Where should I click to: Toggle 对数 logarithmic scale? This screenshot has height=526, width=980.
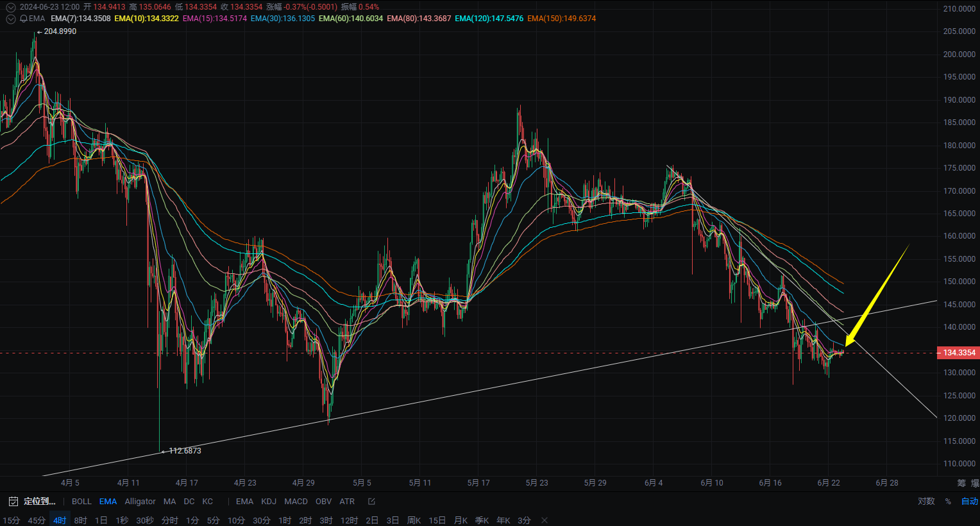tap(926, 502)
